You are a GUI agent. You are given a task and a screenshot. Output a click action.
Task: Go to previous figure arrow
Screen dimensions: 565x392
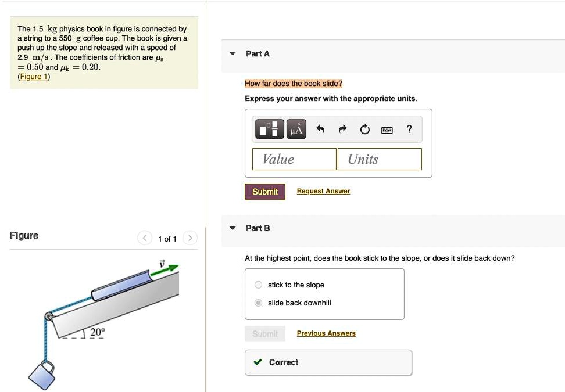tap(144, 238)
